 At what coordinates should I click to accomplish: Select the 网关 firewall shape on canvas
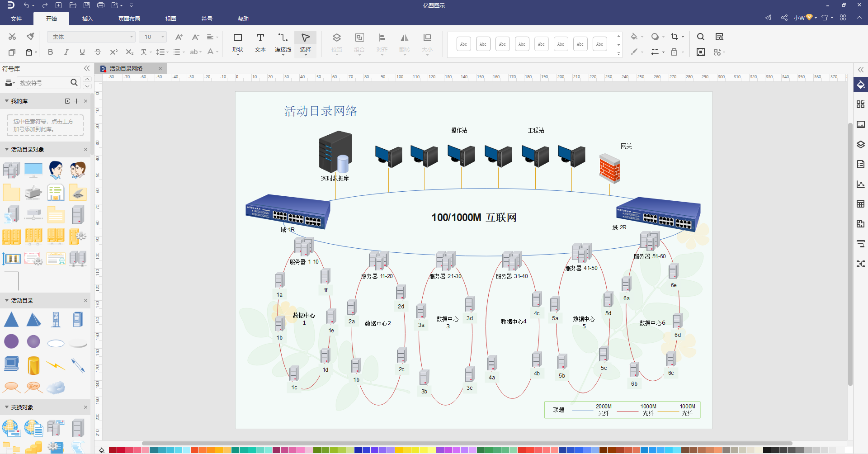609,168
